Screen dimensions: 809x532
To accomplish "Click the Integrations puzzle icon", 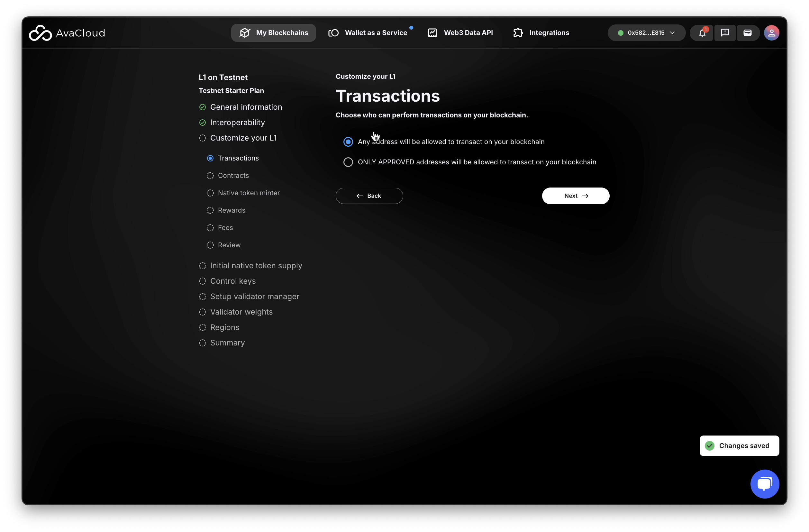I will coord(518,33).
